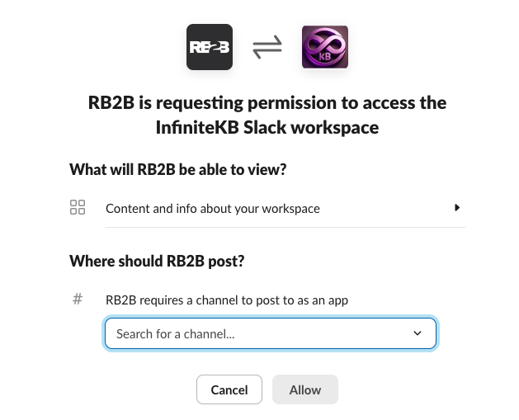This screenshot has width=519, height=420.
Task: Click the Search for a channel placeholder text
Action: pos(175,333)
